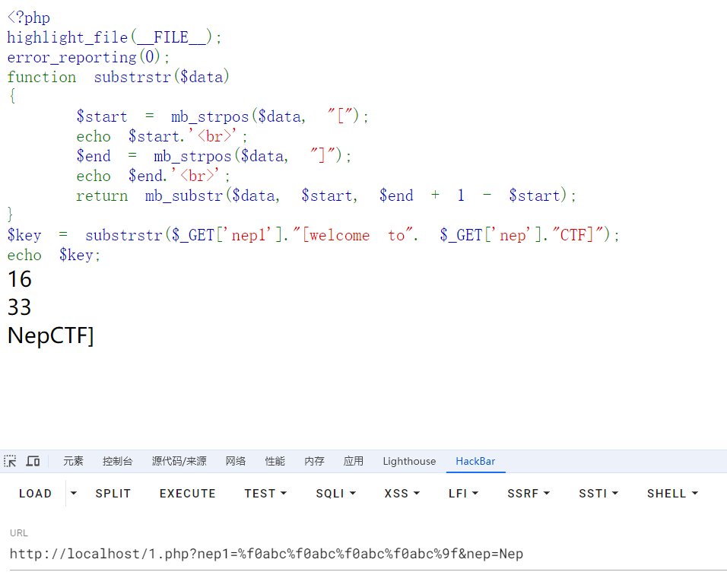The width and height of the screenshot is (727, 588).
Task: Open the Lighthouse tab
Action: click(x=409, y=461)
